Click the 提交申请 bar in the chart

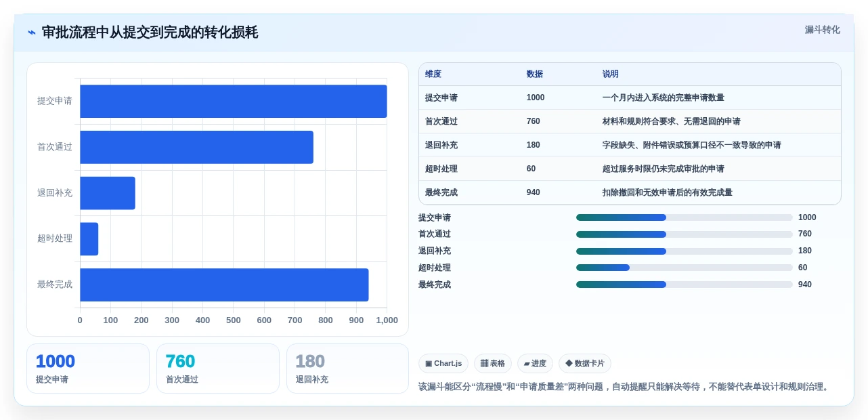pos(234,101)
